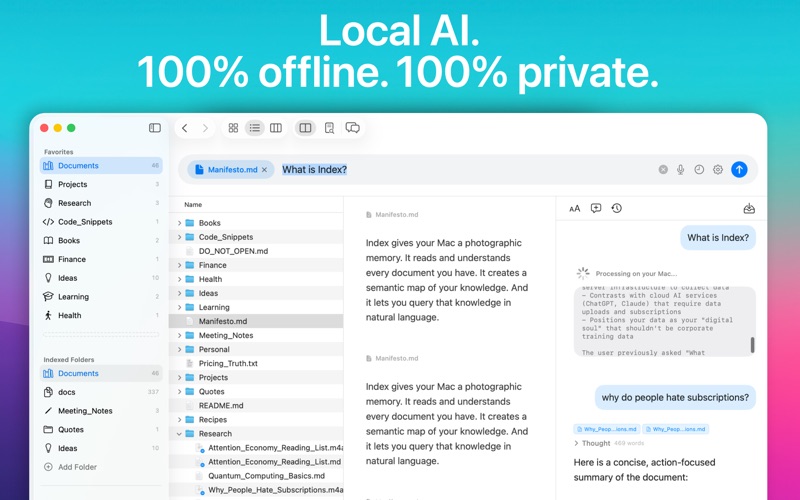Open Learning in Favorites sidebar
This screenshot has height=500, width=800.
(101, 296)
